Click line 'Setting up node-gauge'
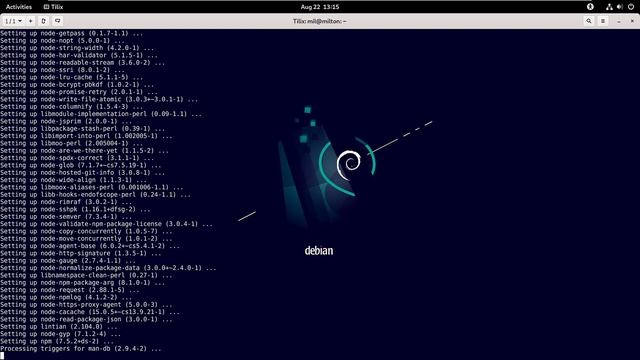This screenshot has height=360, width=640. click(x=68, y=261)
